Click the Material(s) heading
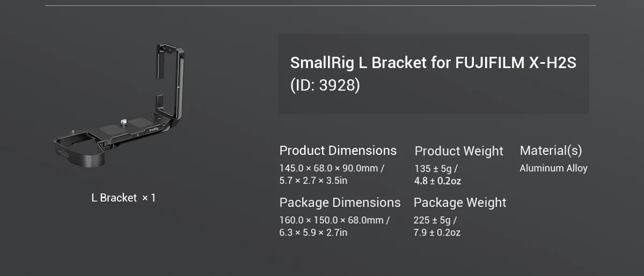 point(551,151)
